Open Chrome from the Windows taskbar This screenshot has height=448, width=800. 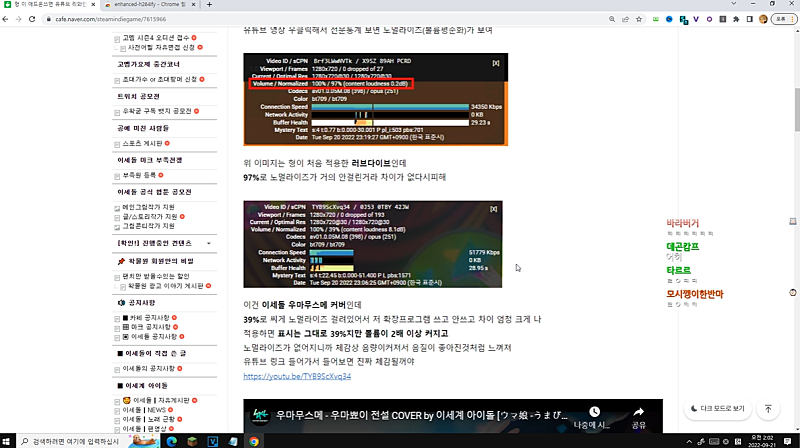click(x=255, y=440)
